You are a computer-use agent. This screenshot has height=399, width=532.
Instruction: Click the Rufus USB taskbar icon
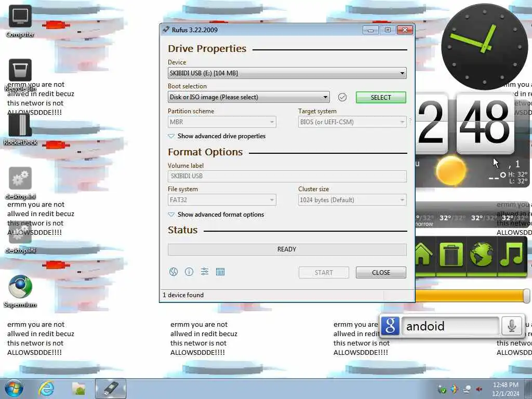pos(111,389)
